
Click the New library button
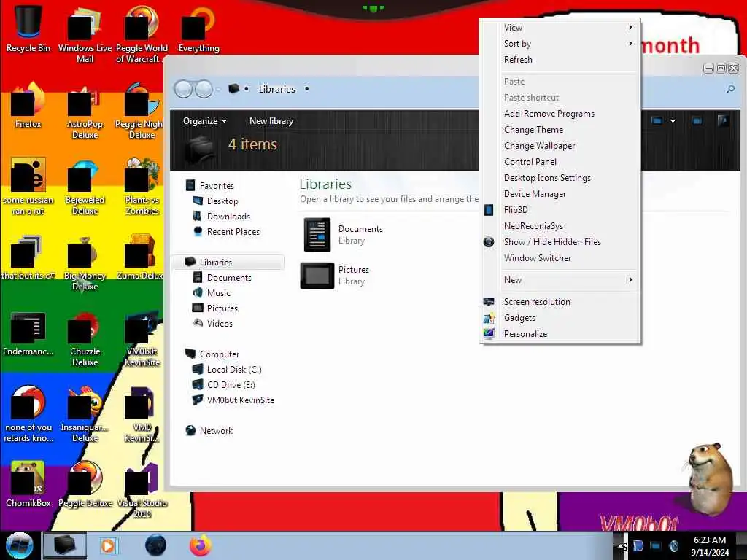271,121
